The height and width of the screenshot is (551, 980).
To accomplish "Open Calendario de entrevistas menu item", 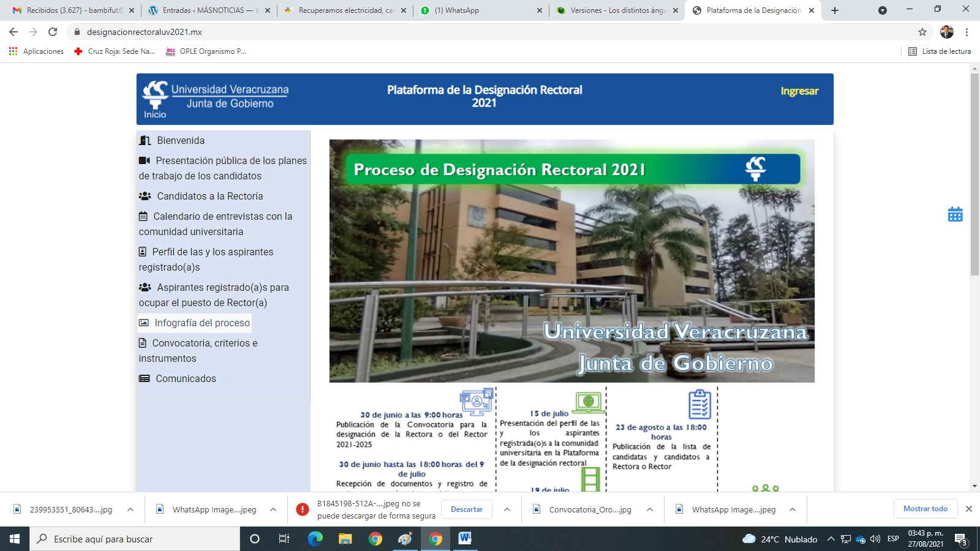I will pos(216,224).
